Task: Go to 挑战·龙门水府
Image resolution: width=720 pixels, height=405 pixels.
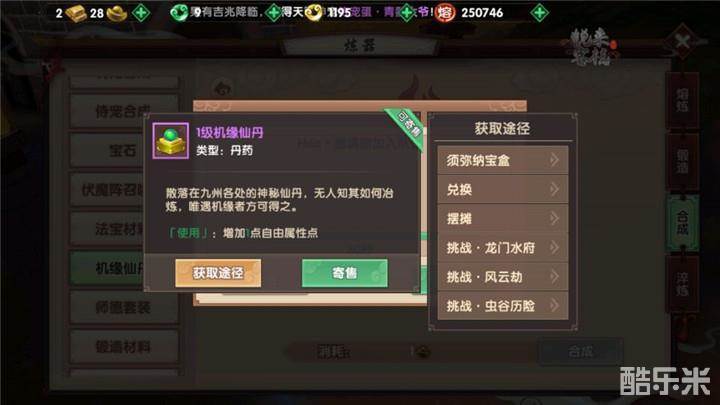Action: click(503, 248)
